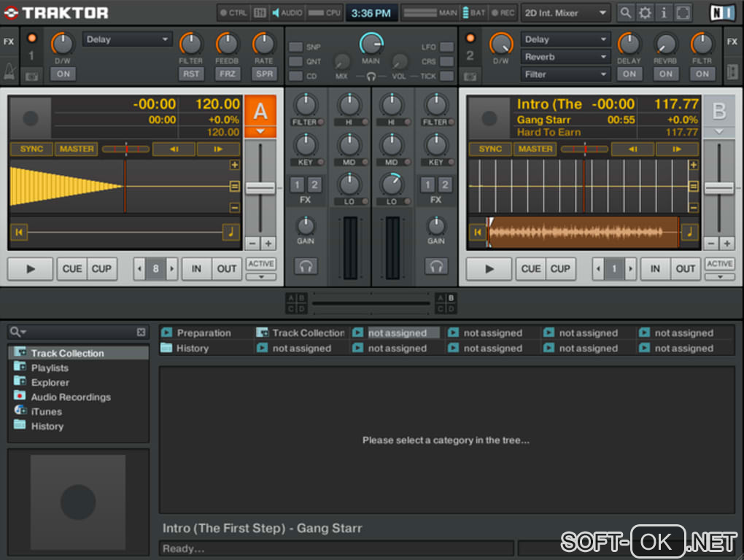Expand deck B ACTIVE loop panel arrow
The image size is (744, 560).
720,277
